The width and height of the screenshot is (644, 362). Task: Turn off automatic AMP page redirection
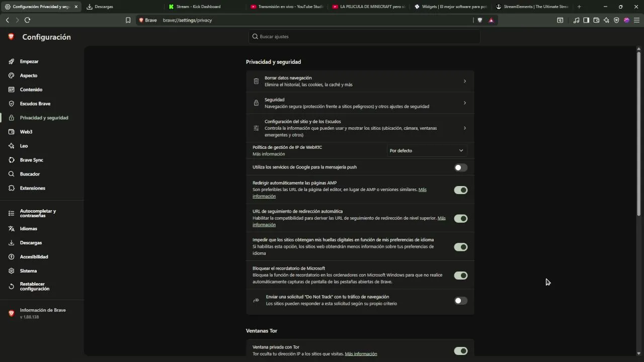[x=460, y=190]
